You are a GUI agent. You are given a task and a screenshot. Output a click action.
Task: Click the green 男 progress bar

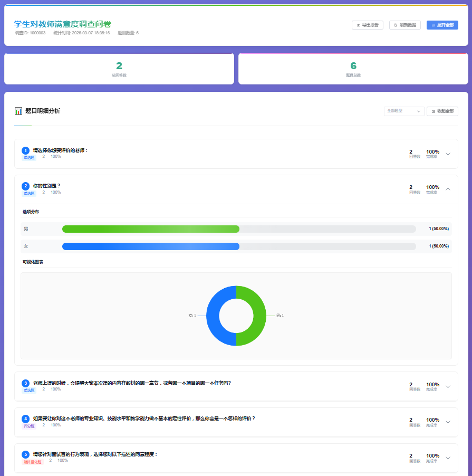pyautogui.click(x=150, y=229)
